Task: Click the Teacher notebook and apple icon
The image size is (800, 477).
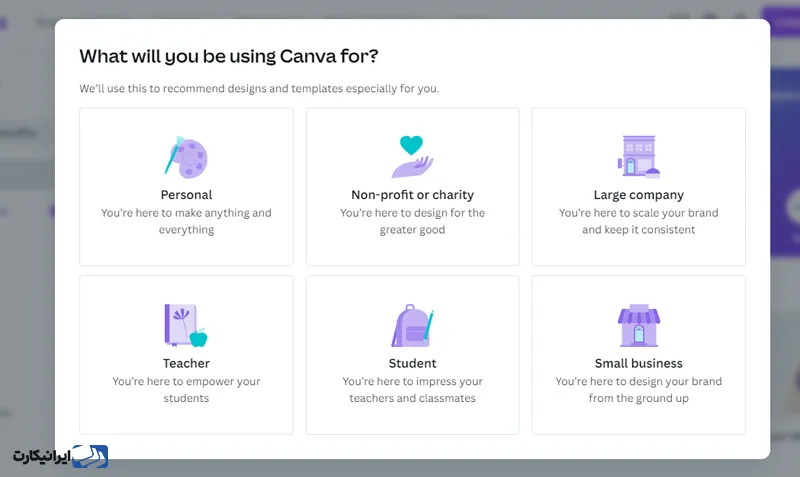Action: coord(186,325)
